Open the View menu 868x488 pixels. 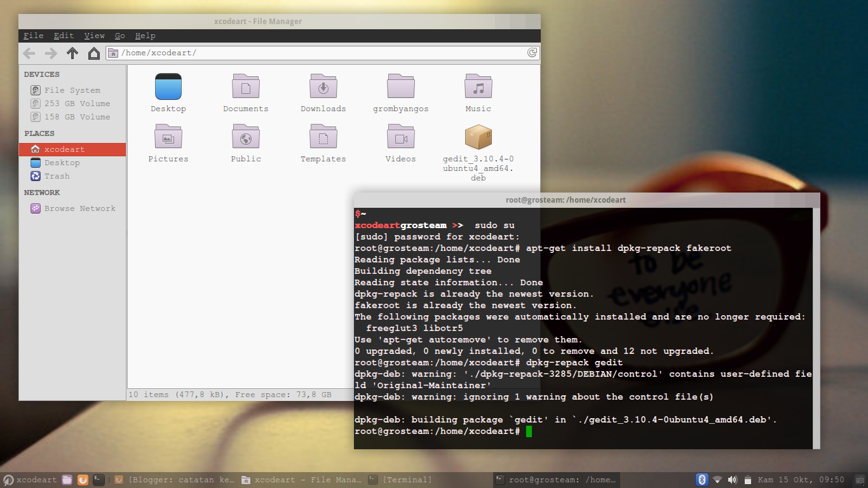(94, 36)
